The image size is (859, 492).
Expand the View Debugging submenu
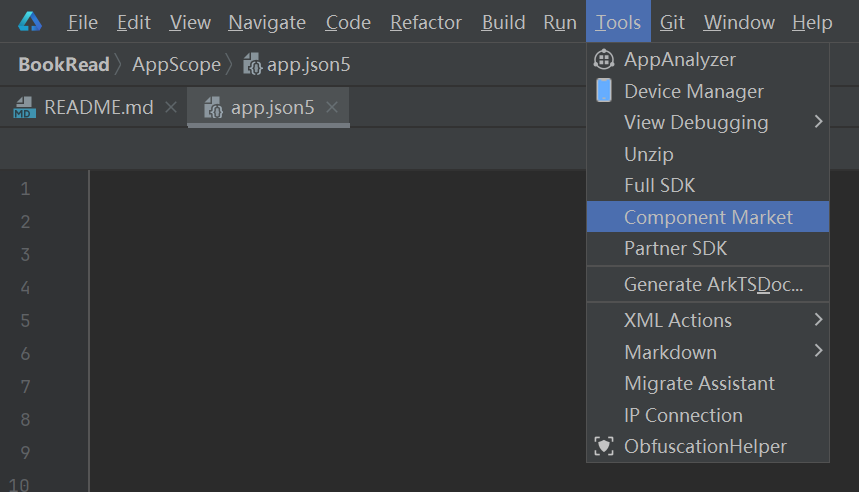click(x=818, y=122)
